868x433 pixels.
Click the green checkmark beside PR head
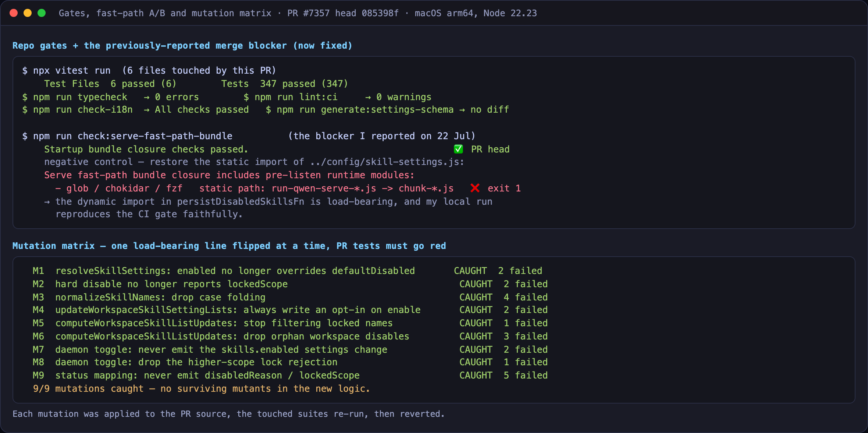(x=458, y=149)
